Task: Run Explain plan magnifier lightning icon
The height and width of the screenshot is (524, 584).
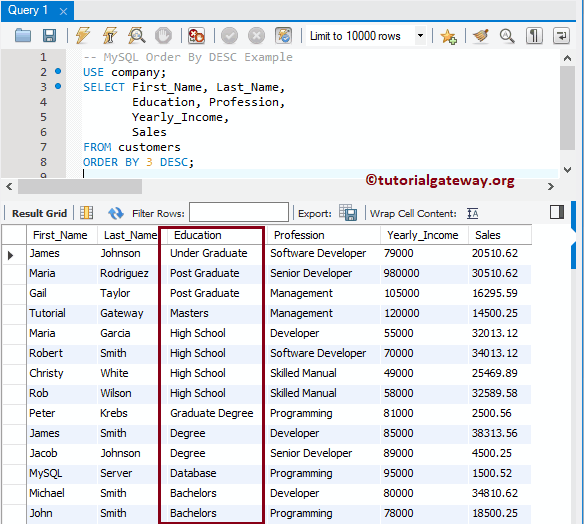Action: tap(136, 36)
